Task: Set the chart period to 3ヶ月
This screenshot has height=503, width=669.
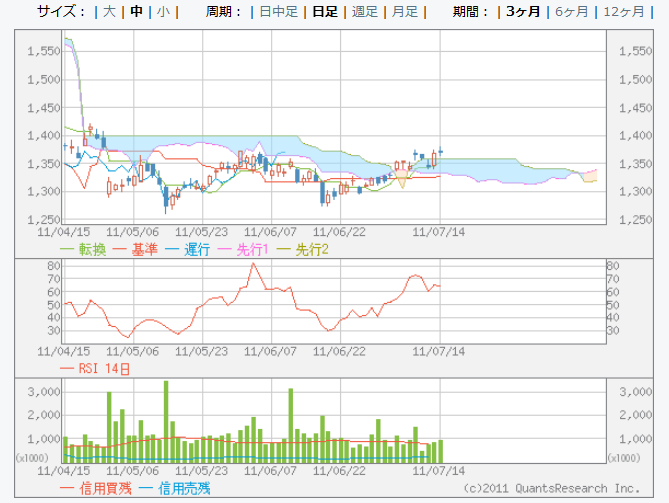Action: (523, 12)
